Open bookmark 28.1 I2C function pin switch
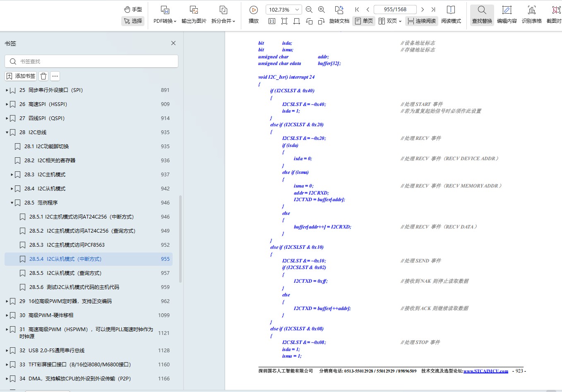562x392 pixels. [47, 147]
